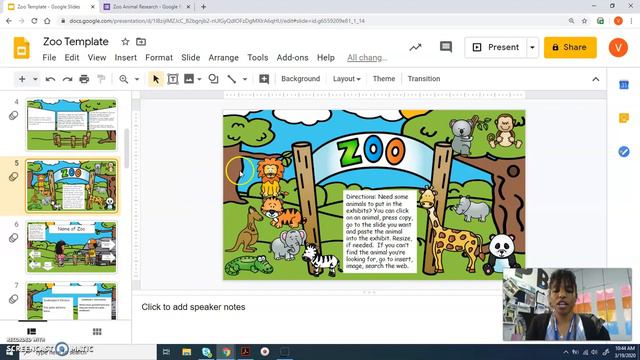Click the yellow Share button
640x360 pixels.
[x=570, y=47]
